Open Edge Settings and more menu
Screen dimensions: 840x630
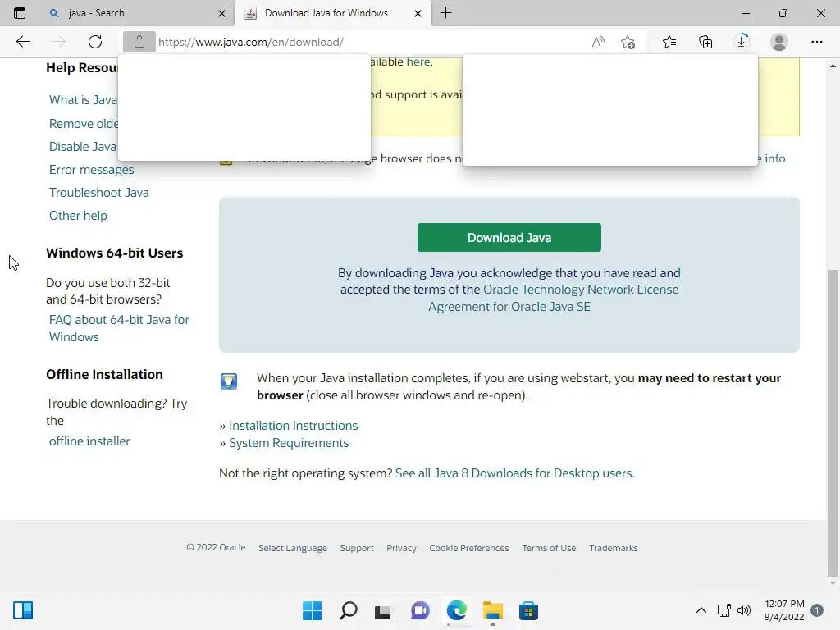coord(816,42)
